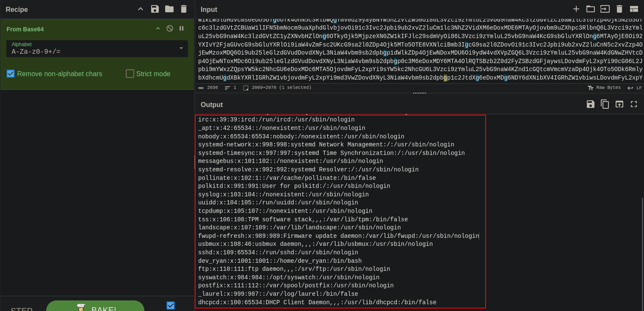644x311 pixels.
Task: Collapse the Recipe pane with the chevron
Action: [x=141, y=9]
